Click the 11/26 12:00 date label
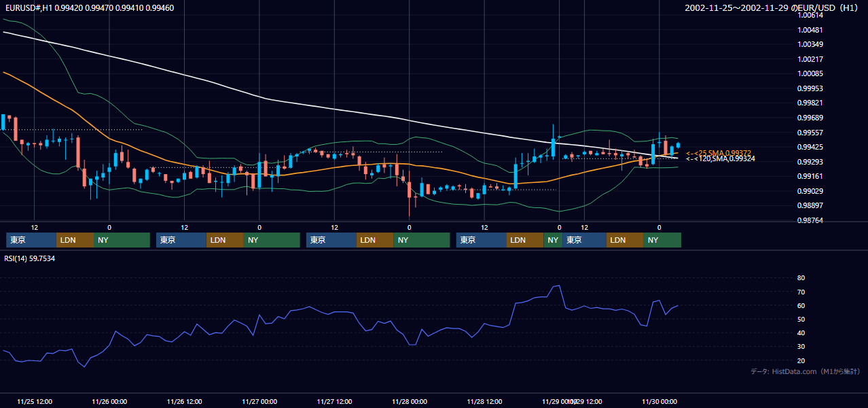The image size is (868, 408). (x=185, y=401)
